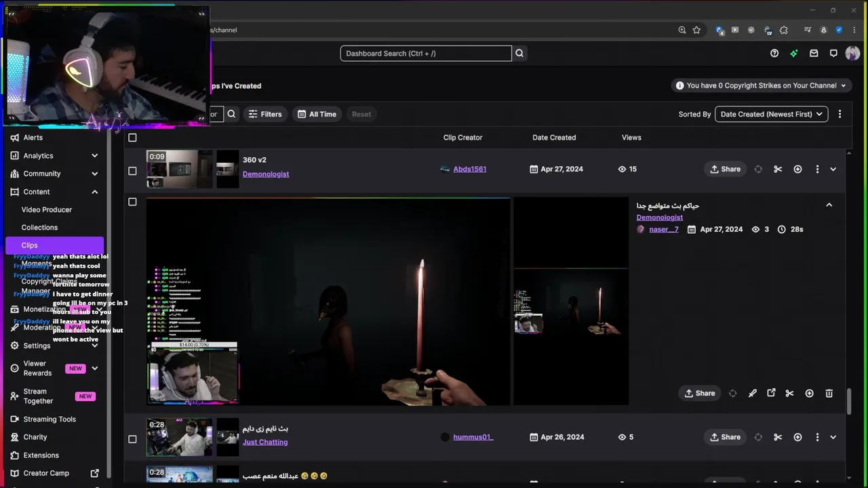Open the expanded clip in a new window
The width and height of the screenshot is (868, 488).
(x=771, y=393)
